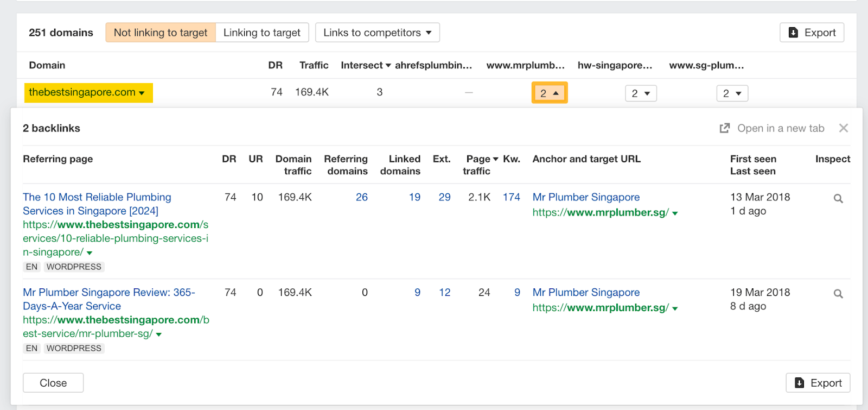The height and width of the screenshot is (410, 868).
Task: Click EN tag on second referring page
Action: click(x=31, y=348)
